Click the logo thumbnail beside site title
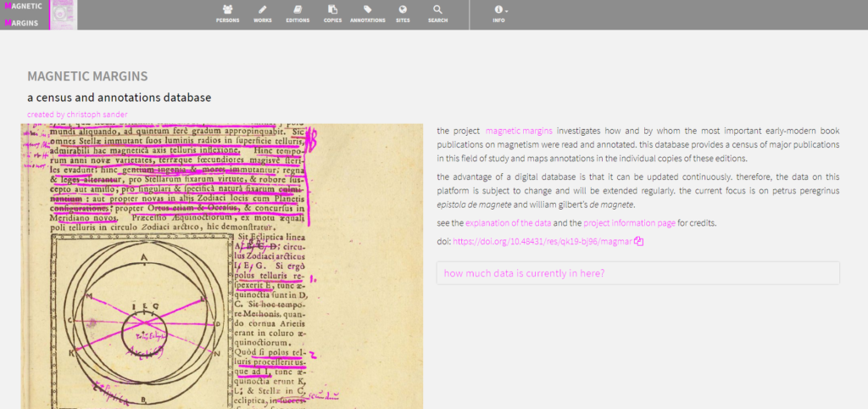Image resolution: width=868 pixels, height=409 pixels. tap(64, 14)
